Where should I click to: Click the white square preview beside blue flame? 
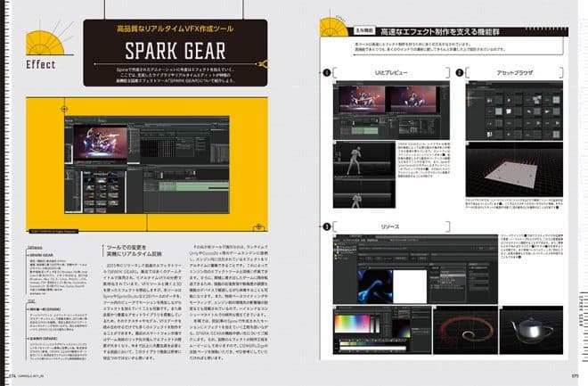point(410,285)
